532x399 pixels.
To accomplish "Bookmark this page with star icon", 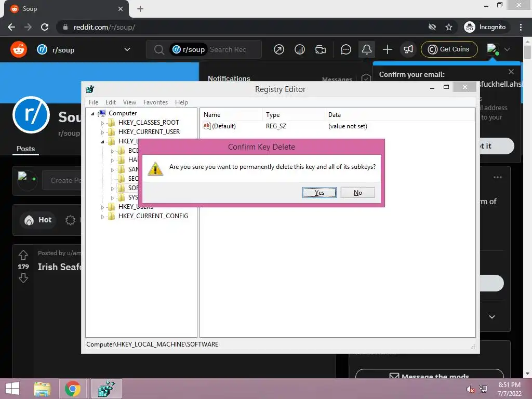I will 449,27.
